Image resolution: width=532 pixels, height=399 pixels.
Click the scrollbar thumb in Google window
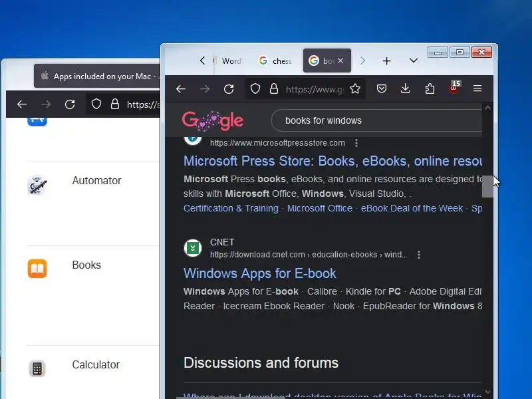pos(487,186)
